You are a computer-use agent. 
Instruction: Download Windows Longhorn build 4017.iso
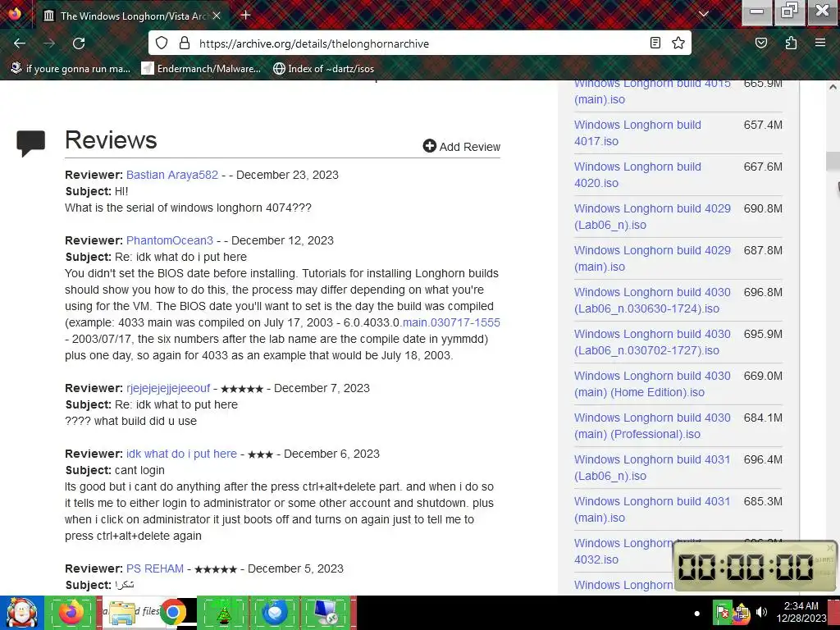pos(637,133)
